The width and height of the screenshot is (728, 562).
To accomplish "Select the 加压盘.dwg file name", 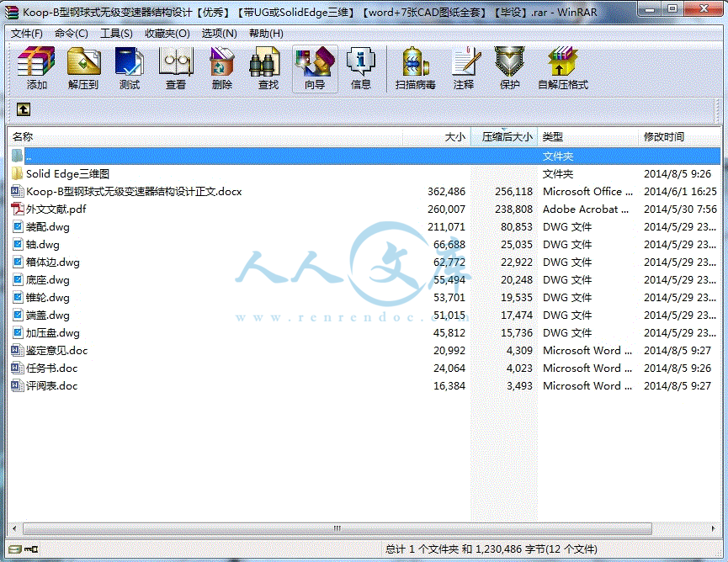I will tap(53, 333).
